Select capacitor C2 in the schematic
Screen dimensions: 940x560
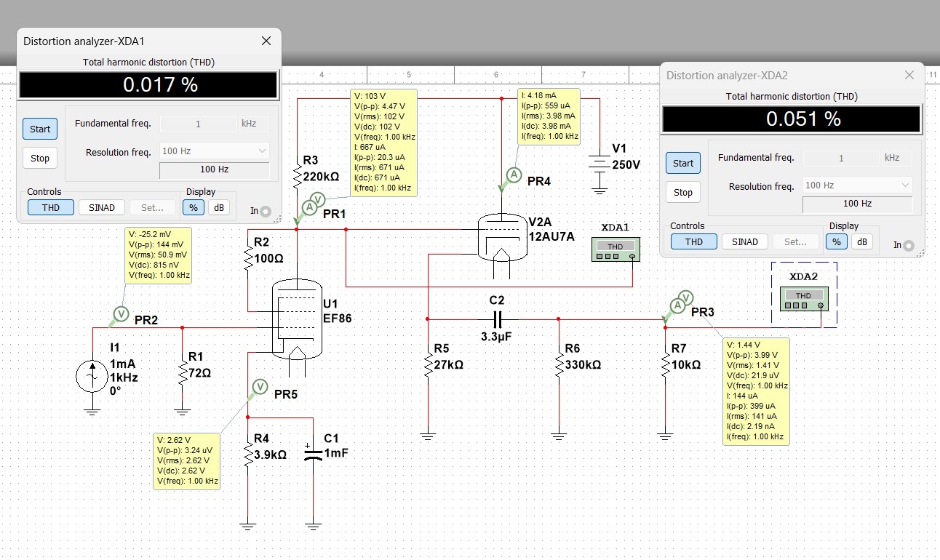pyautogui.click(x=497, y=319)
